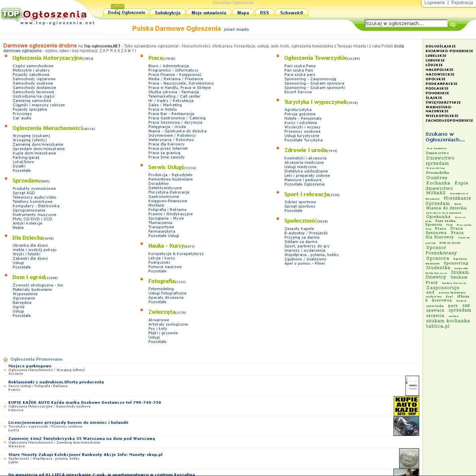Viewport: 476px width, 476px height.
Task: Click the TOP Ogłoszenia site logo
Action: (47, 16)
